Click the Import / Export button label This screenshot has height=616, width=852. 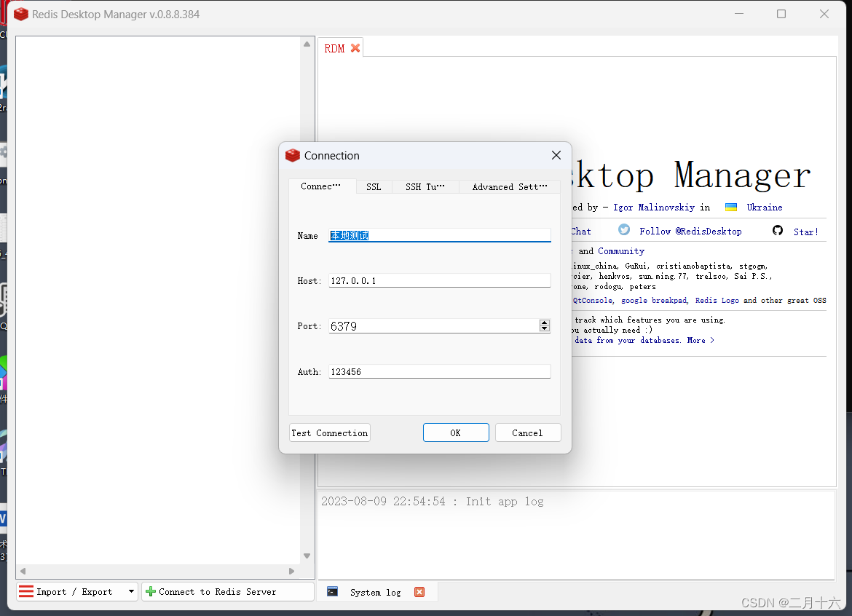point(74,591)
